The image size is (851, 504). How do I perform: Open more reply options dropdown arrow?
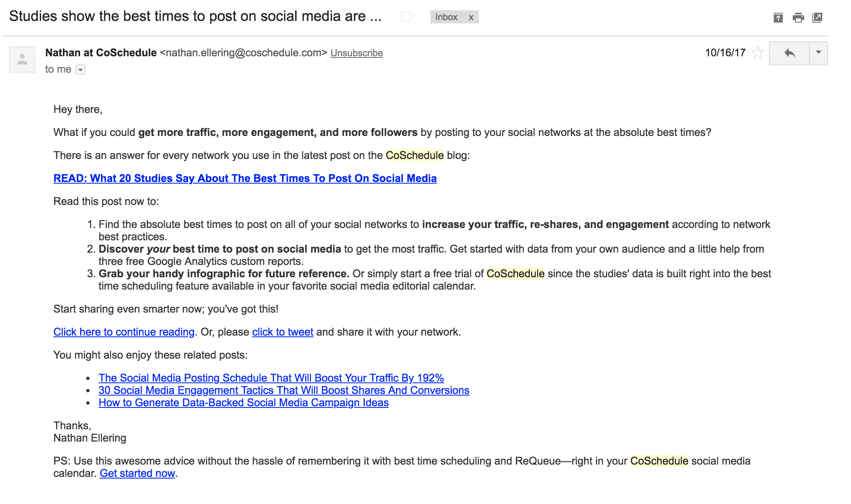click(x=818, y=53)
